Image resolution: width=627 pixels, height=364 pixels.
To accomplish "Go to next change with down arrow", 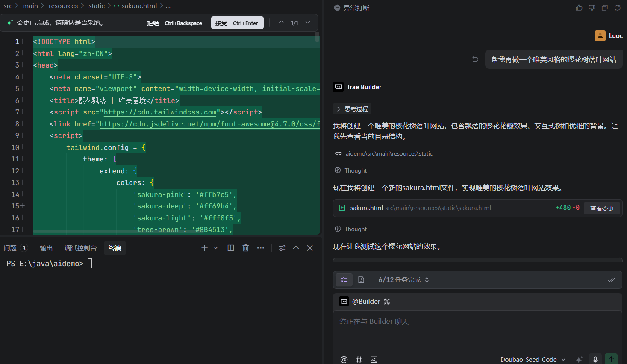I will (x=308, y=23).
